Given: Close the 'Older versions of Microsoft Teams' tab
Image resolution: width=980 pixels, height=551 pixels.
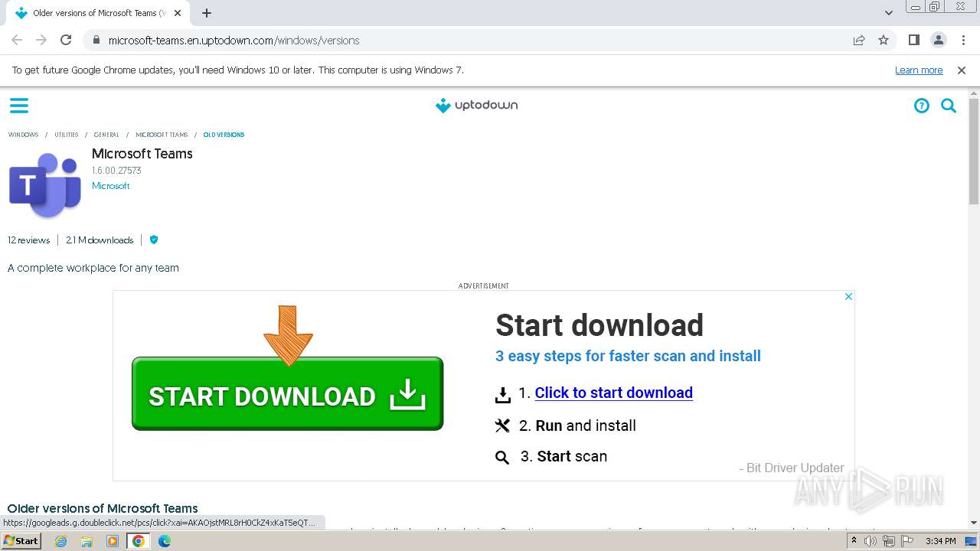Looking at the screenshot, I should point(178,13).
